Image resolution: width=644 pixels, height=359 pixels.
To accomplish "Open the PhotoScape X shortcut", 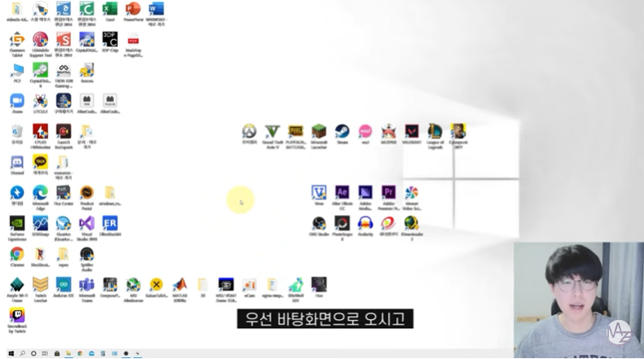I will 342,229.
